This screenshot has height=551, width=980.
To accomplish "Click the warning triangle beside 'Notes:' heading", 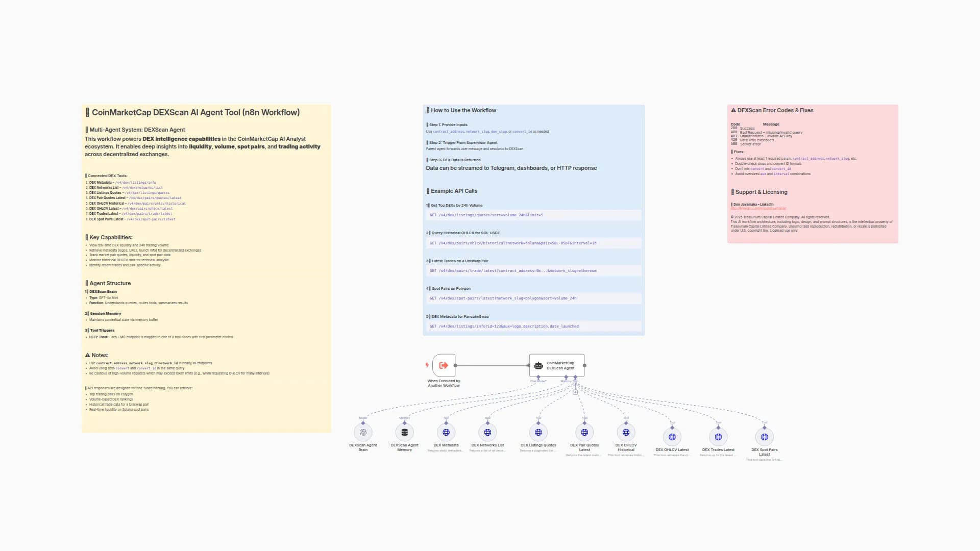I will [x=87, y=355].
